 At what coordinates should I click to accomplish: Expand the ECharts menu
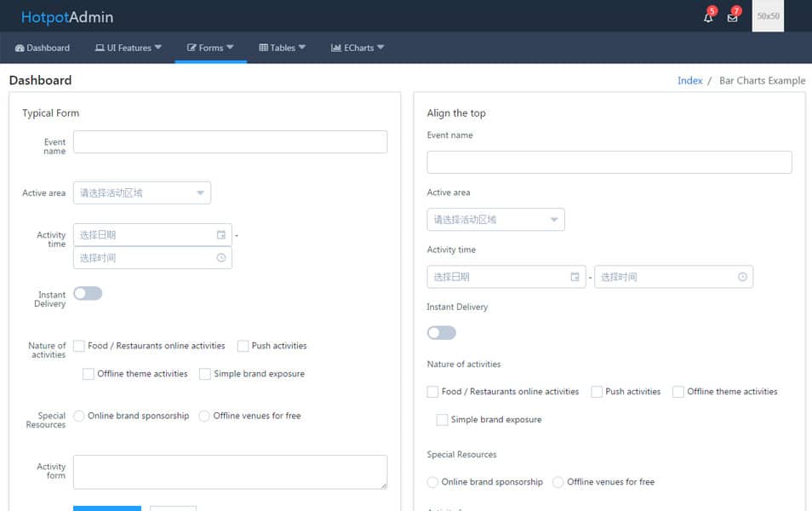(x=357, y=48)
